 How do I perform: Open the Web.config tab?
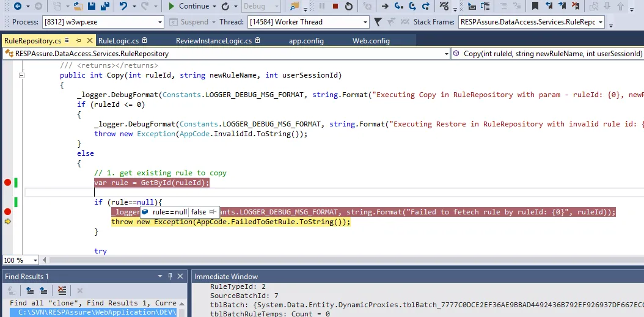(x=371, y=41)
